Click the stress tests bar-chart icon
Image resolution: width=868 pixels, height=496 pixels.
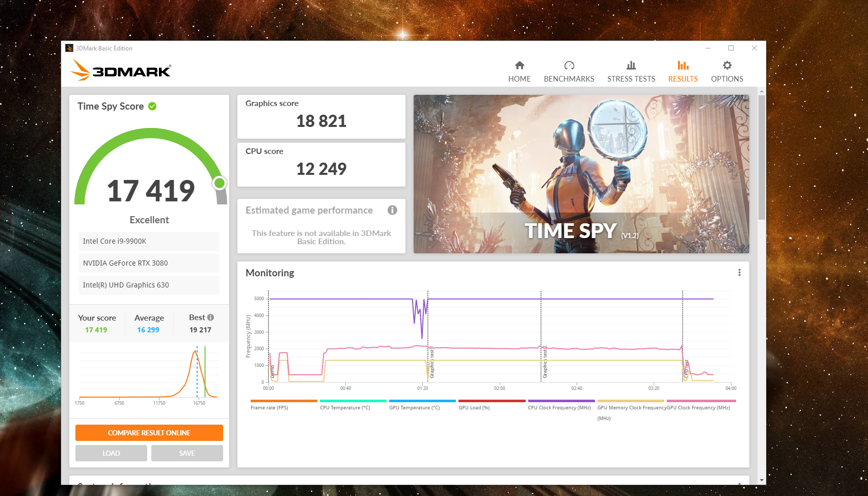[x=631, y=65]
